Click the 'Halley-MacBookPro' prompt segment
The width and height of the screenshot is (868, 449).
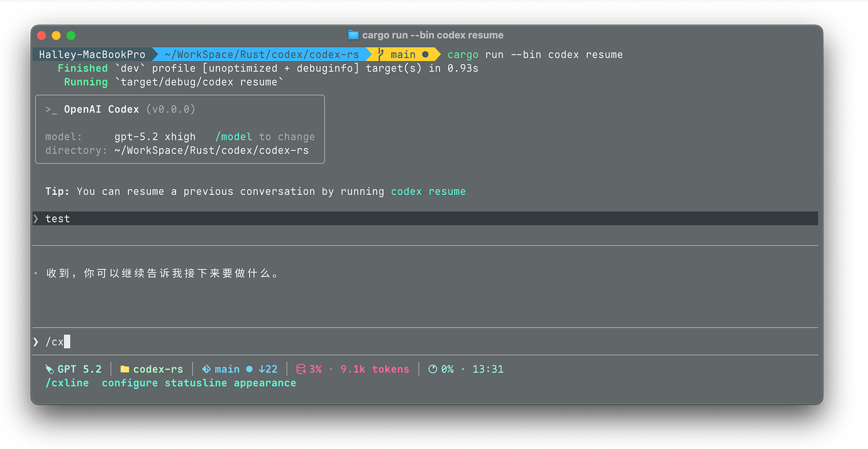pos(92,55)
